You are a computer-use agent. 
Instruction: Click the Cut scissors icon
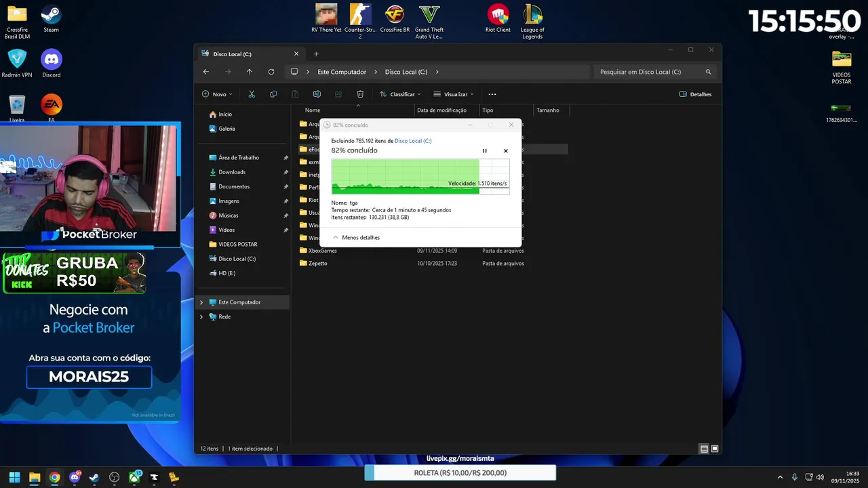252,94
